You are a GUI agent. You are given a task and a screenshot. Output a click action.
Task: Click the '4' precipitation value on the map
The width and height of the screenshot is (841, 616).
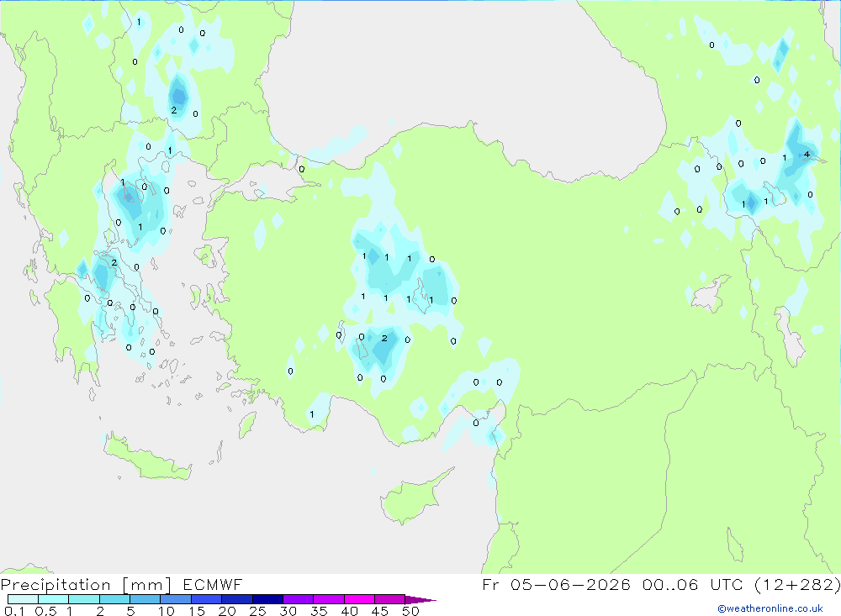click(x=807, y=155)
